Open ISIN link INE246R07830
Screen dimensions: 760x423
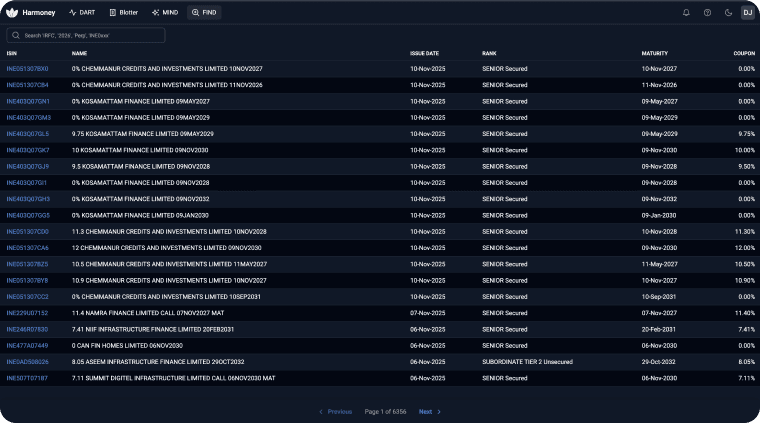click(27, 329)
